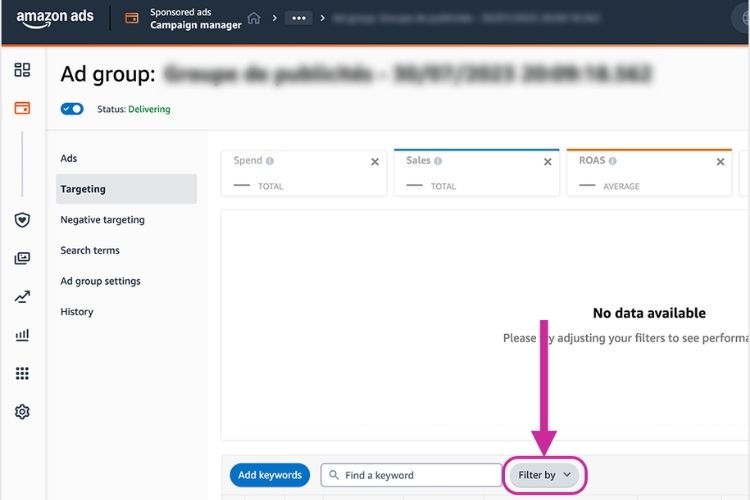Click the Delivering status text
750x500 pixels.
(x=149, y=109)
